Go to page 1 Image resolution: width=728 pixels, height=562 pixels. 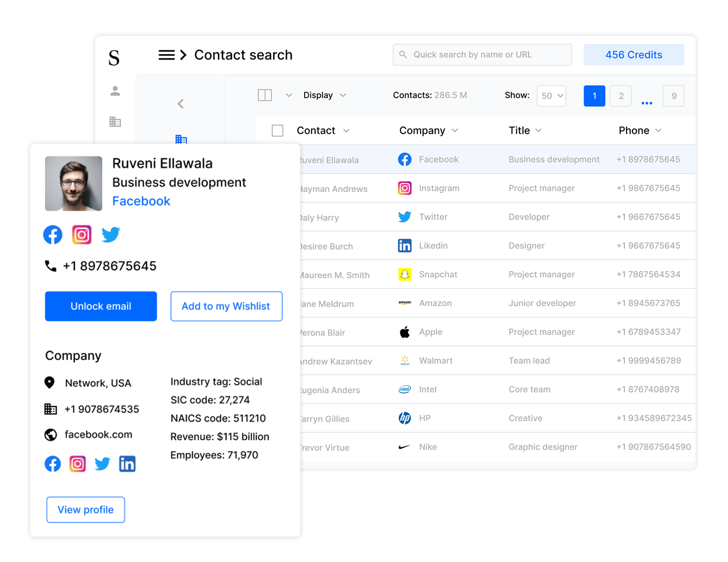click(x=594, y=96)
